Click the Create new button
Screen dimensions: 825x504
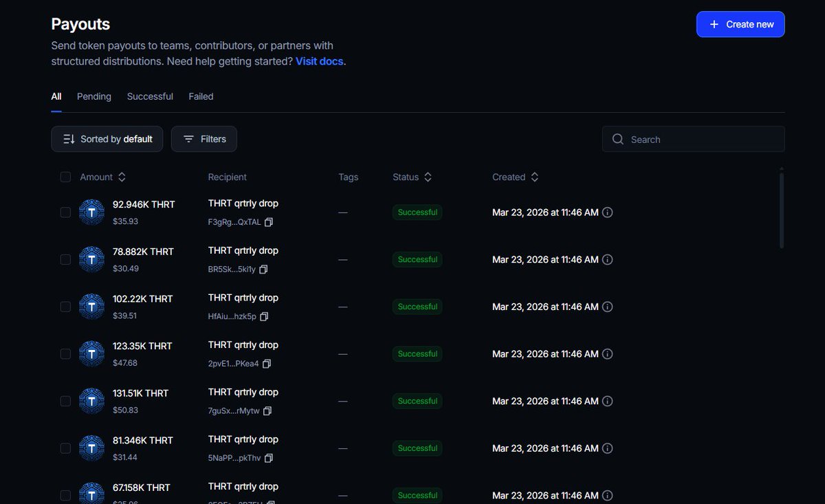(x=740, y=24)
